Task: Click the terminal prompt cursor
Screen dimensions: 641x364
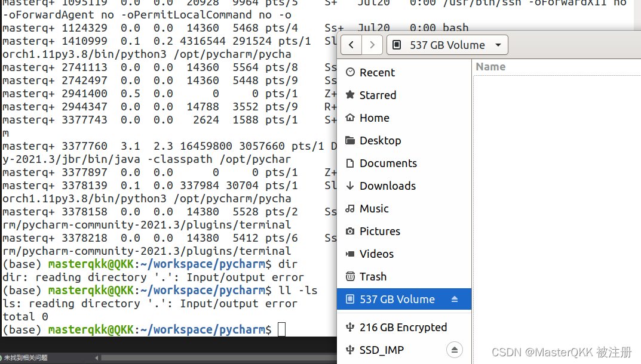Action: [281, 329]
